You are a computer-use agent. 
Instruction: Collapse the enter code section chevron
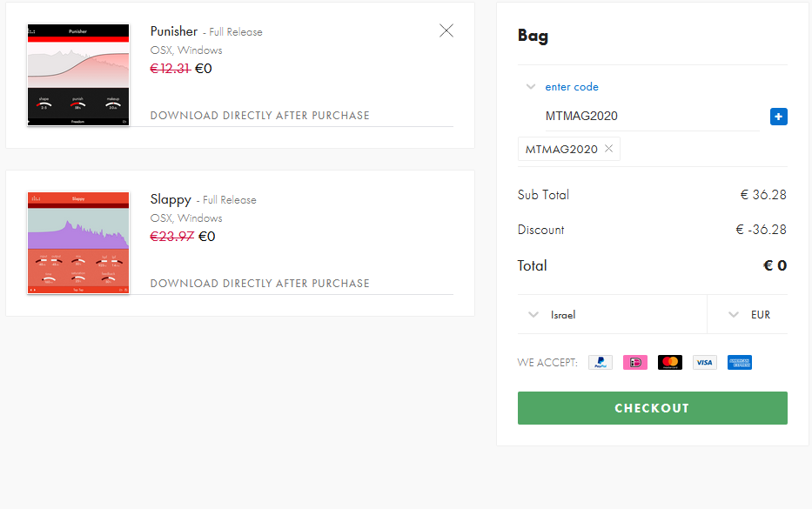[x=530, y=86]
